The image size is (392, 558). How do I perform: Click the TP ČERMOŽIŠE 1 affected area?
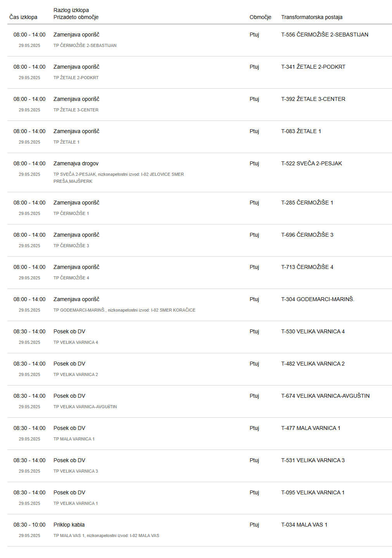click(x=71, y=213)
